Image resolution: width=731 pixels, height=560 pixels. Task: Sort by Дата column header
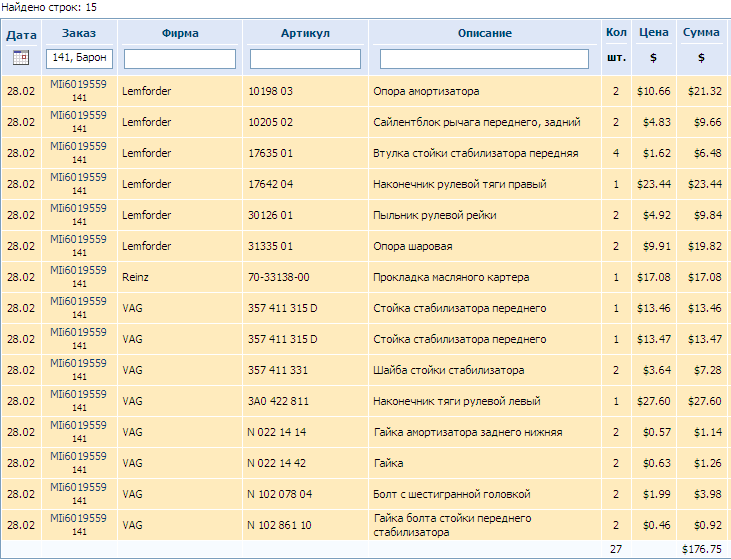coord(21,35)
